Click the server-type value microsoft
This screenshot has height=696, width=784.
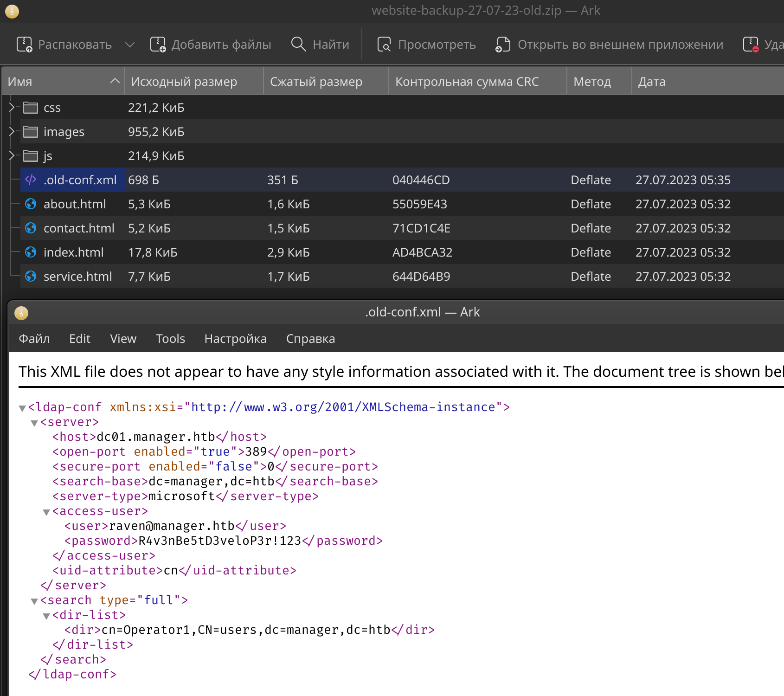point(182,496)
